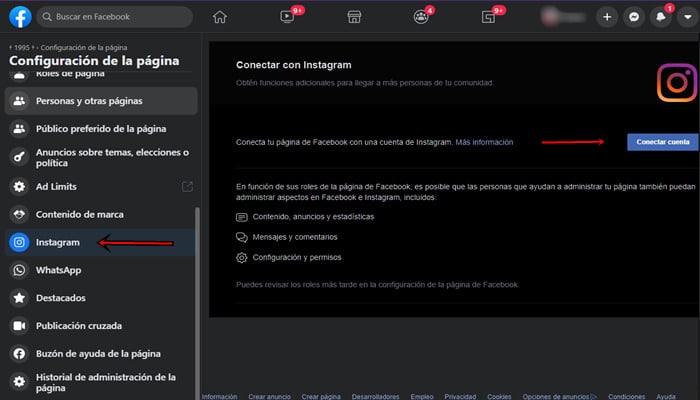Click the Ad Limits gear icon

19,187
